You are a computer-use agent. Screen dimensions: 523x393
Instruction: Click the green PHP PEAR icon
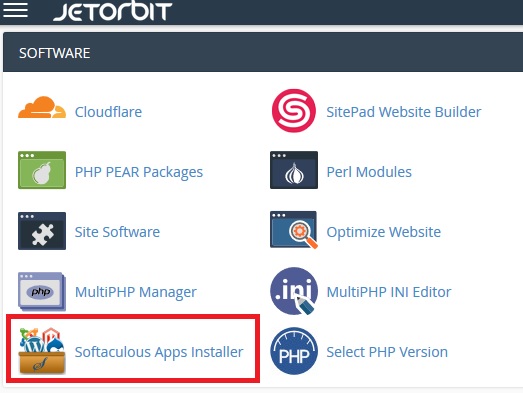click(x=42, y=170)
